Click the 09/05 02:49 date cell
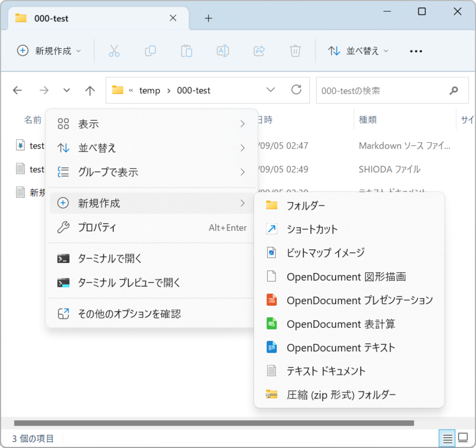 click(x=283, y=169)
